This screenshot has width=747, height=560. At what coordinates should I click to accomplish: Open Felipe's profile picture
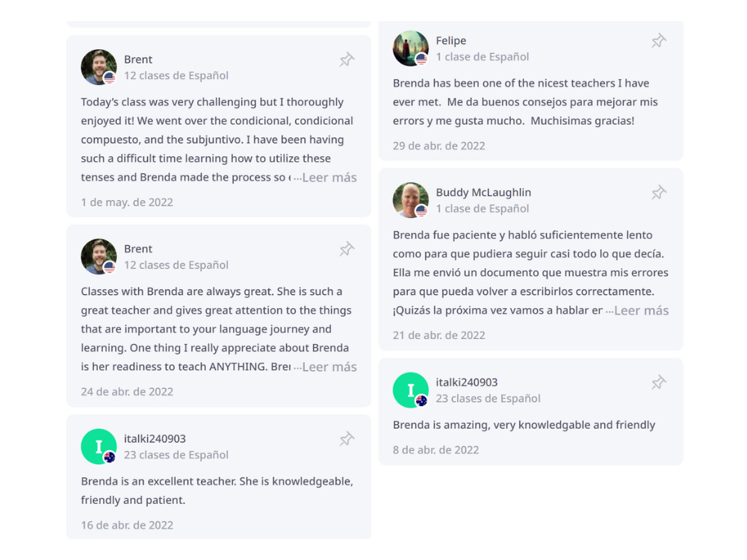click(411, 49)
